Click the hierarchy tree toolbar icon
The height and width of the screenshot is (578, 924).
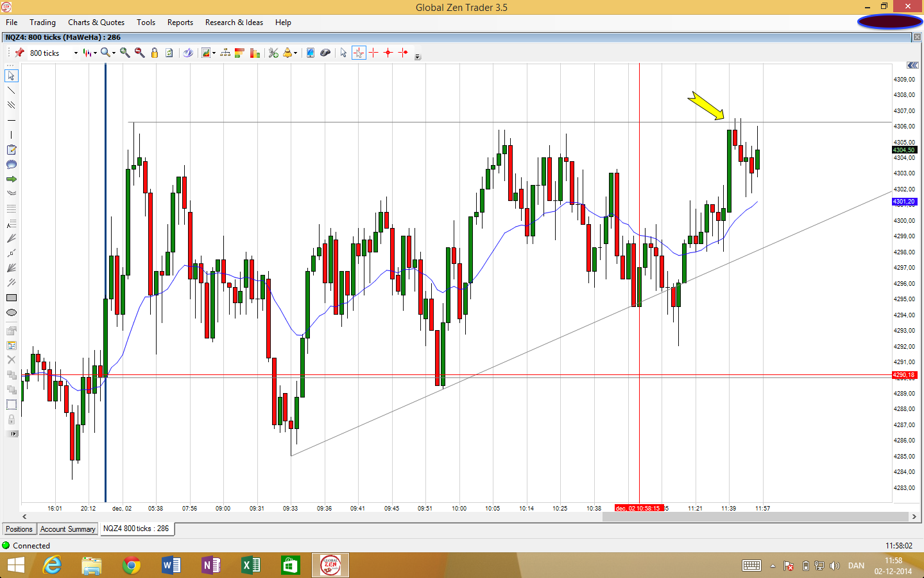pos(225,53)
